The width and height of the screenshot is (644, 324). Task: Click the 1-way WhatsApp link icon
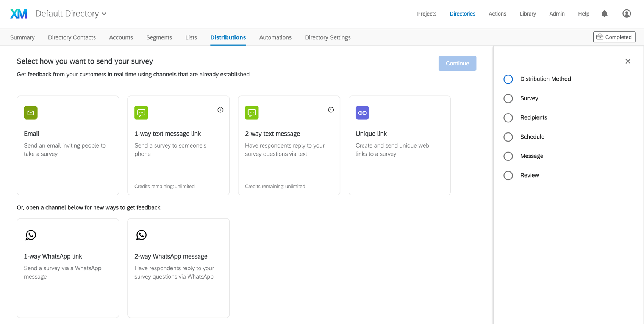click(x=31, y=235)
